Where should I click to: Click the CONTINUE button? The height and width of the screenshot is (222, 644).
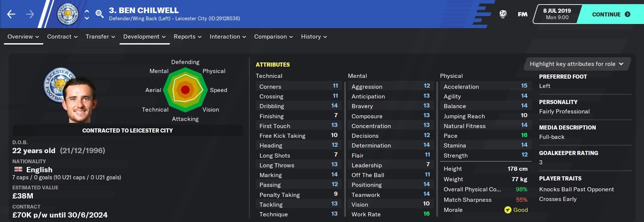(611, 14)
